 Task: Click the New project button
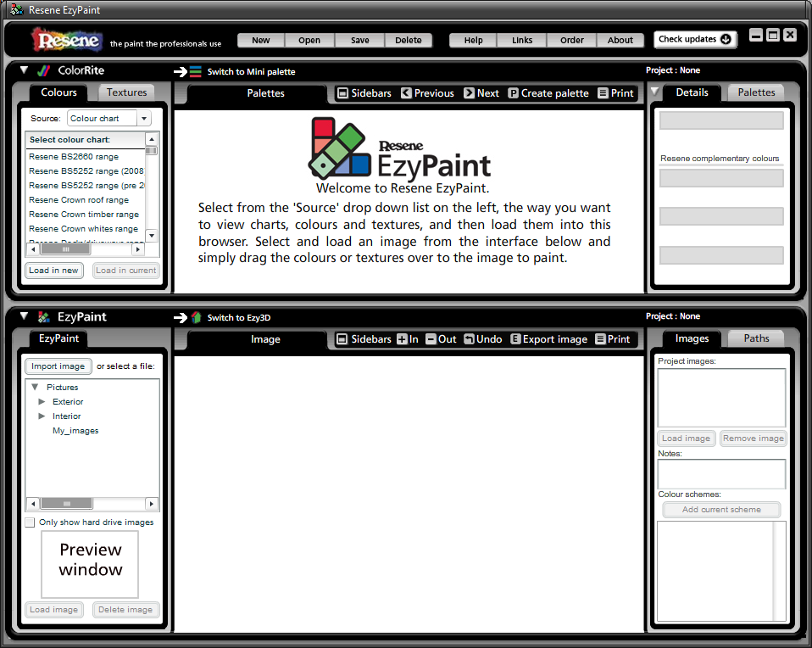(x=261, y=41)
